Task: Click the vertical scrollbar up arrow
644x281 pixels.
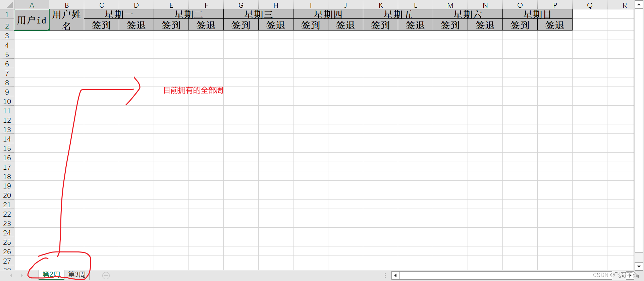Action: (639, 5)
